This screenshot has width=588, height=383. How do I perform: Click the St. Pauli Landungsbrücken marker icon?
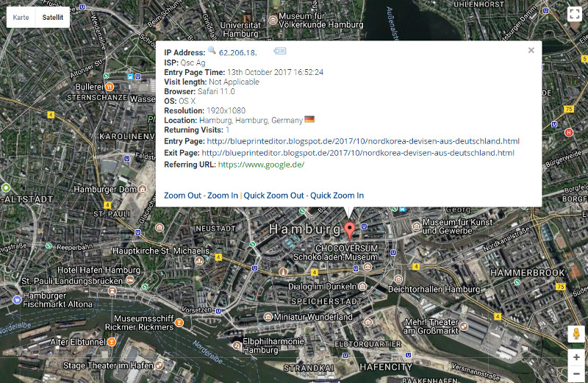click(112, 290)
